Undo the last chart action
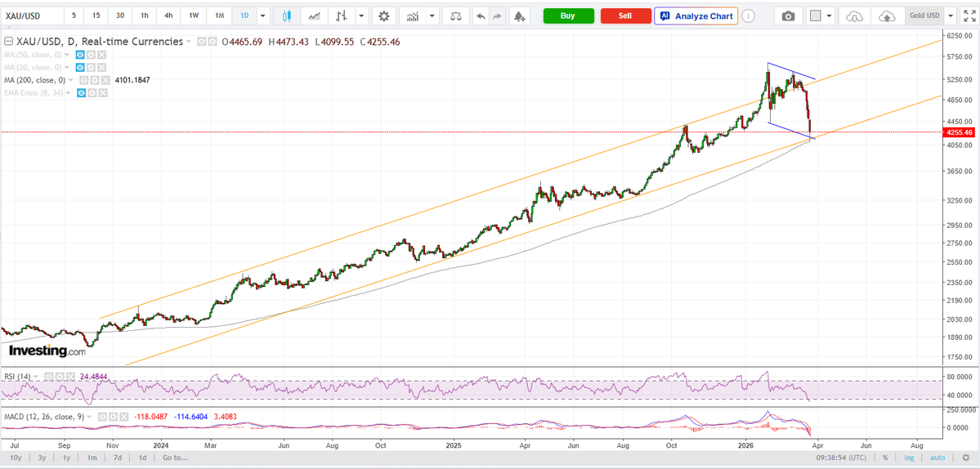The image size is (980, 469). click(481, 16)
